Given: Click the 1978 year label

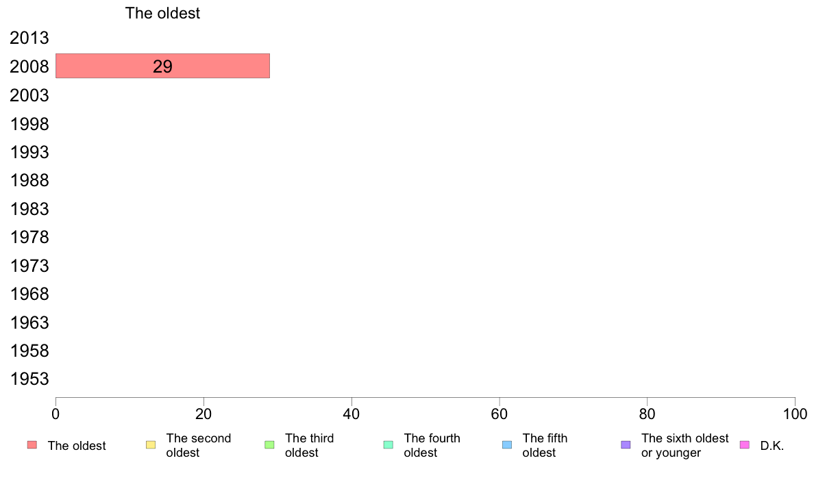Looking at the screenshot, I should (x=29, y=237).
